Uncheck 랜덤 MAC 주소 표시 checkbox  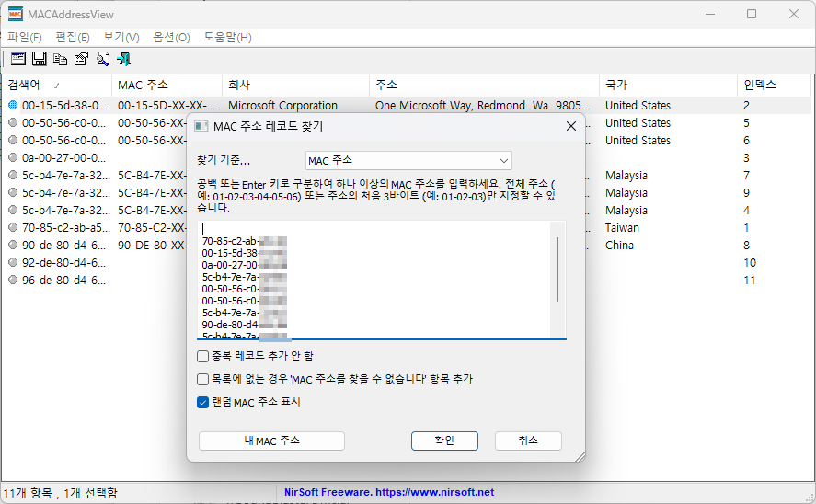203,402
